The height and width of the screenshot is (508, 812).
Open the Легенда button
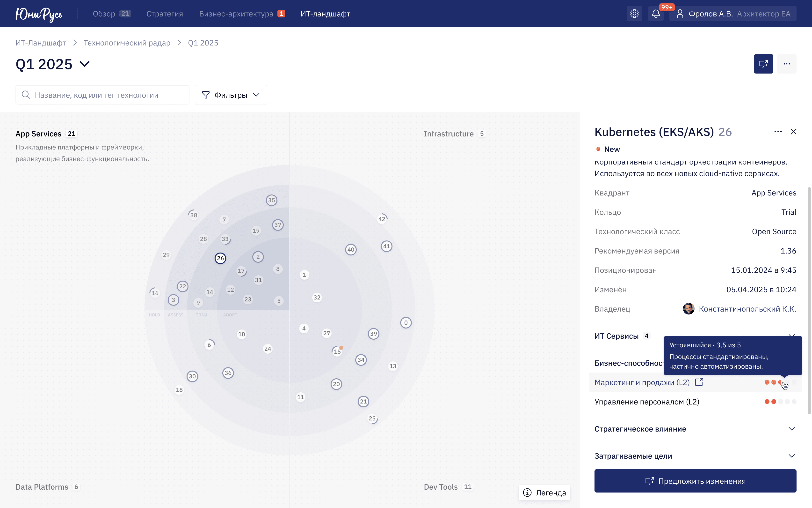[x=544, y=493]
